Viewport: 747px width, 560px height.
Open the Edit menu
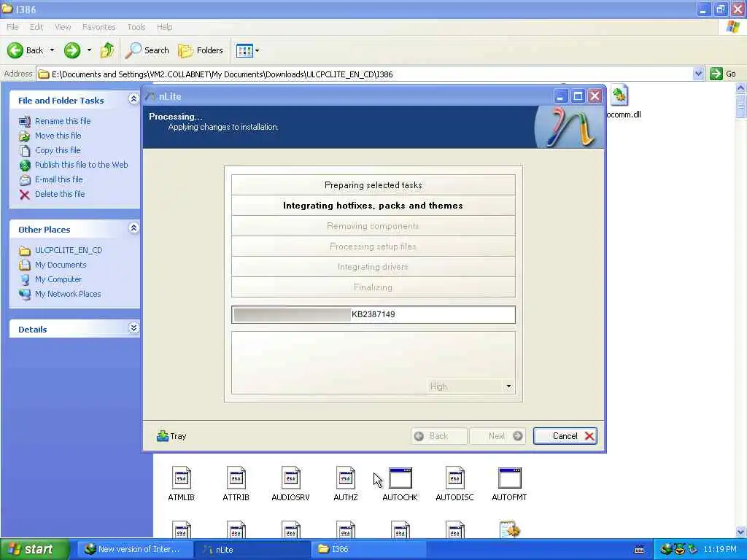(36, 27)
